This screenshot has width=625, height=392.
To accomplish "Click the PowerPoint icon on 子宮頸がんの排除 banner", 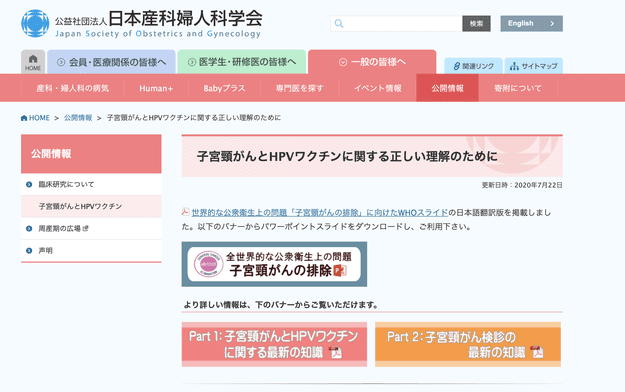I will click(x=340, y=270).
